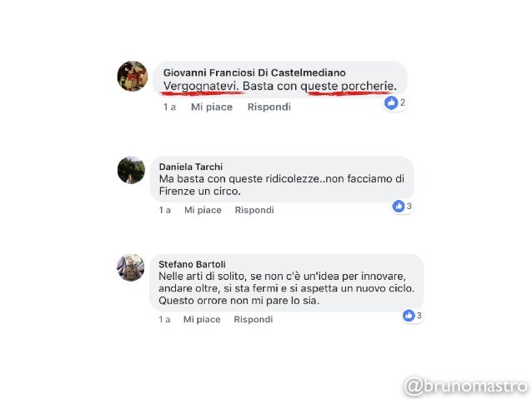Reply to Daniela Tarchi's comment via Rispondi
Viewport: 532px width, 399px height.
click(x=254, y=210)
